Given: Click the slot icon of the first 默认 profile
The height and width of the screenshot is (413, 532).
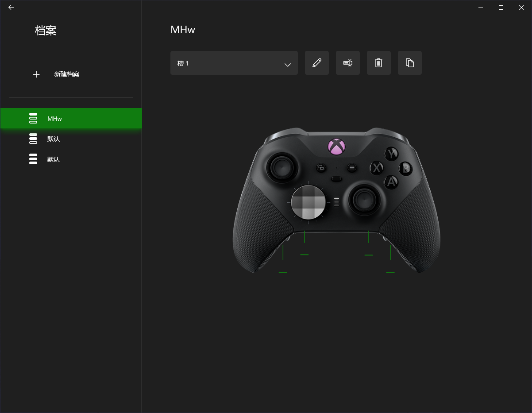Looking at the screenshot, I should point(33,139).
